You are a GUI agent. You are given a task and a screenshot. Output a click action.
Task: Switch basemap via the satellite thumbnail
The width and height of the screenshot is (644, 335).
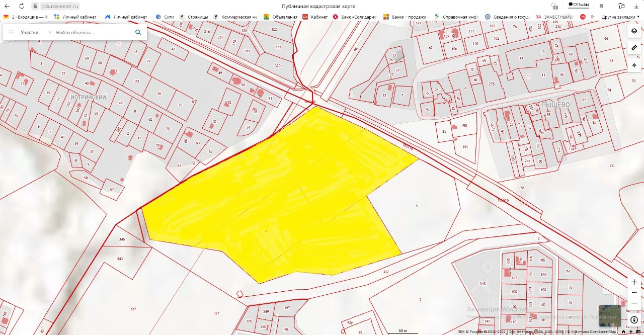[610, 316]
